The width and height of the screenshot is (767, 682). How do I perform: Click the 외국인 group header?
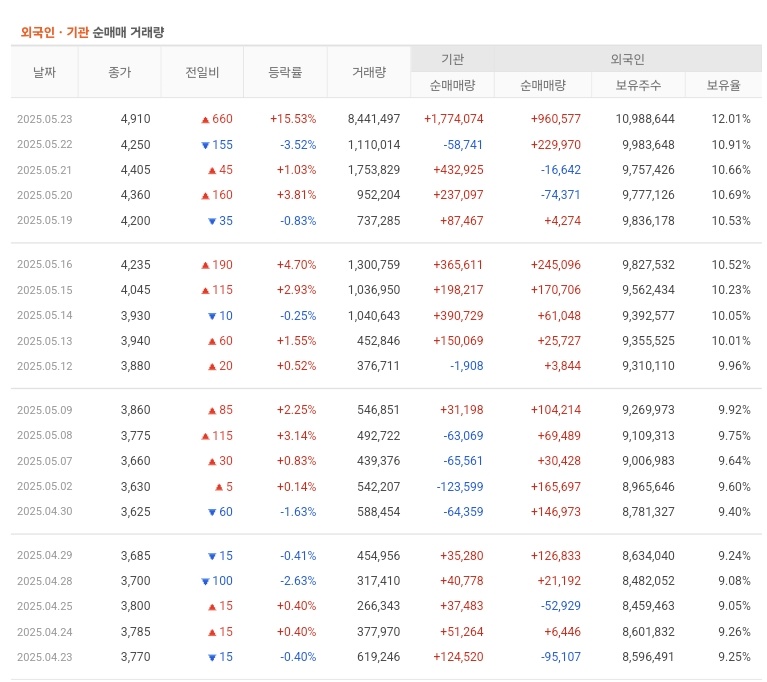point(628,59)
